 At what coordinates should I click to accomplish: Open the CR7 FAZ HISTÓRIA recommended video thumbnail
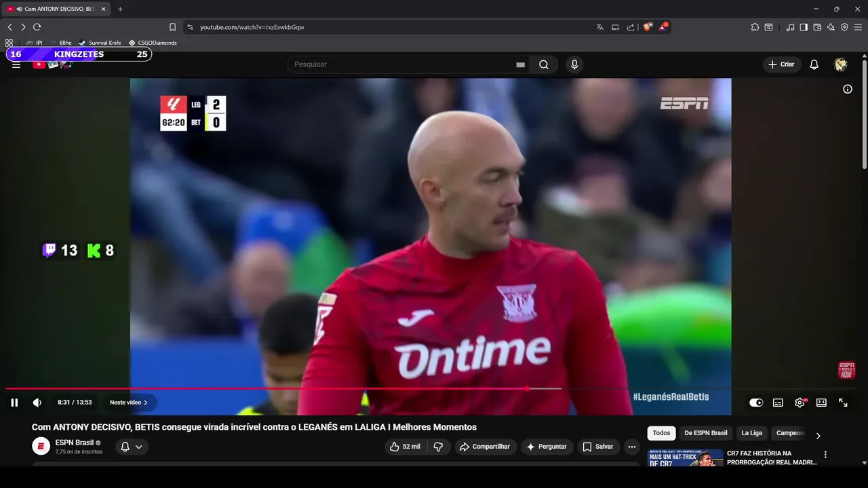(686, 458)
